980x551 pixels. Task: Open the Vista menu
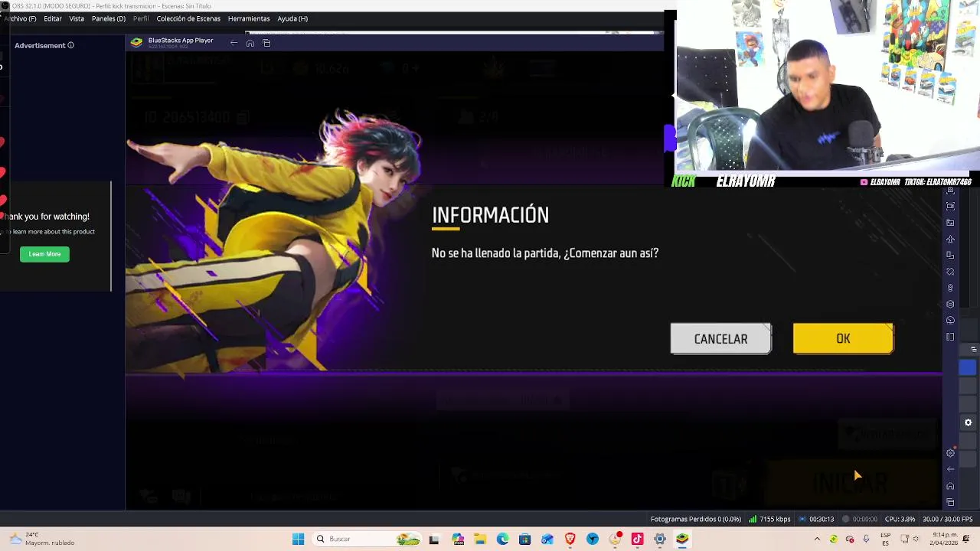point(77,18)
